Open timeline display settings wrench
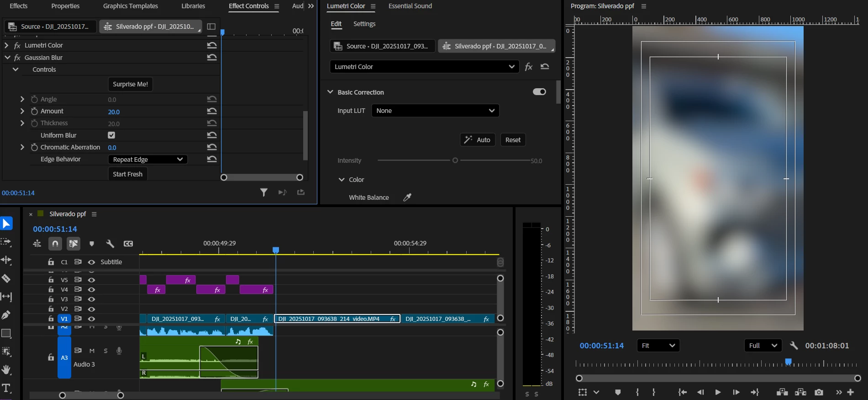868x400 pixels. [x=110, y=244]
